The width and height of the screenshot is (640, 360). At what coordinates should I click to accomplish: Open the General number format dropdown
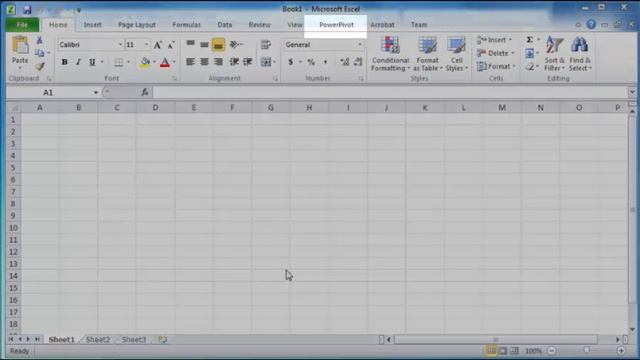click(360, 44)
